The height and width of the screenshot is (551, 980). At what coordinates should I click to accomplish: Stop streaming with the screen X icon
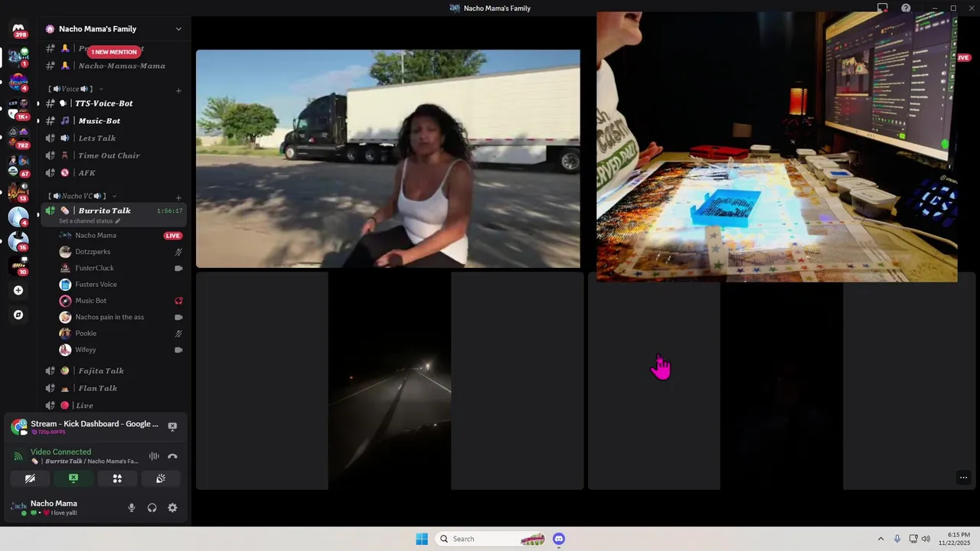click(x=172, y=426)
